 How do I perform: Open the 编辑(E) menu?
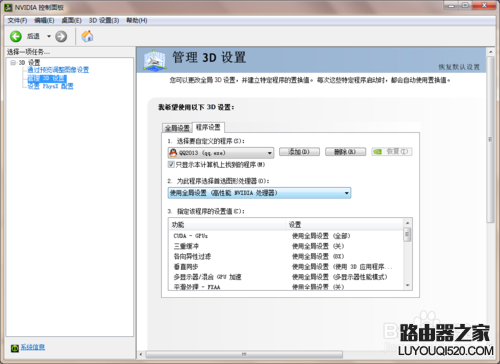coord(44,21)
